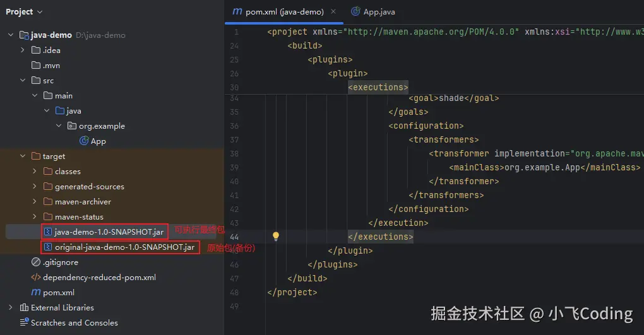Select pom.xml in project tree

(x=59, y=293)
